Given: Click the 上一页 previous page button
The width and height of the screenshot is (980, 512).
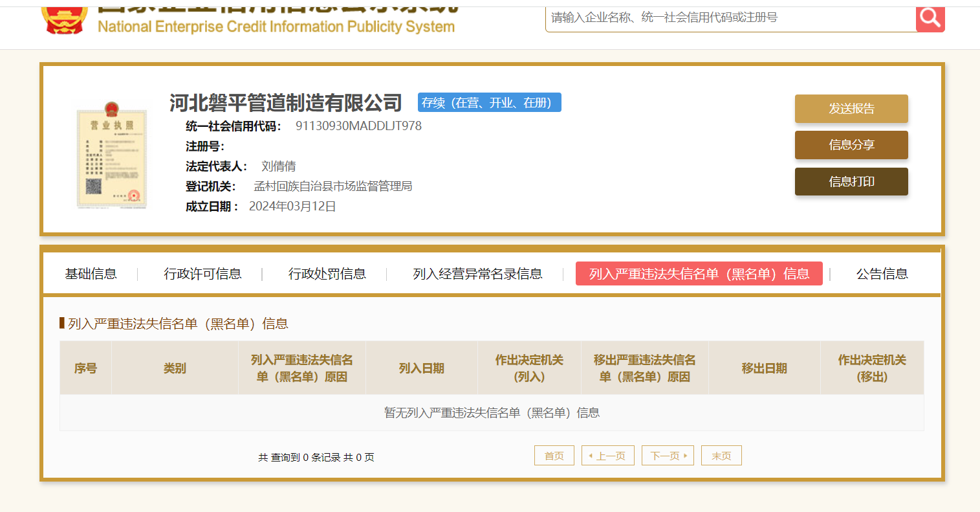Looking at the screenshot, I should click(608, 456).
